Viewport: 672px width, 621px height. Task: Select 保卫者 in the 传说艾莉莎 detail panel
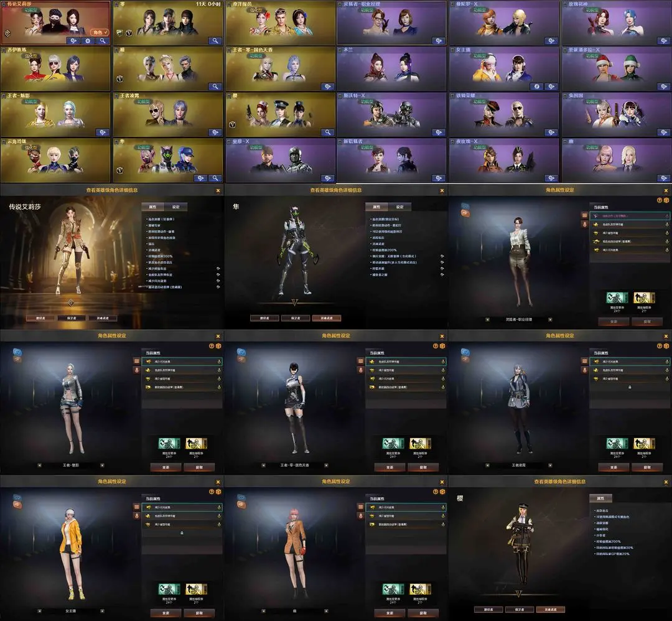(72, 318)
